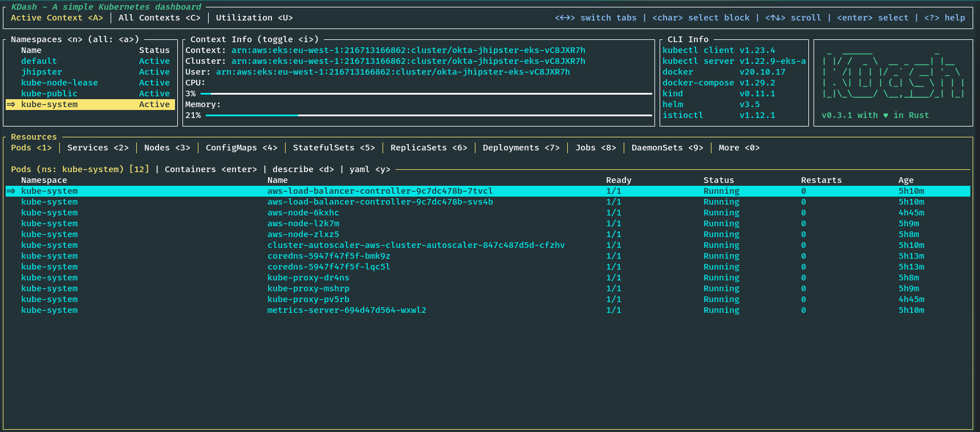Switch to the ConfigMaps tab
980x432 pixels.
[x=241, y=148]
